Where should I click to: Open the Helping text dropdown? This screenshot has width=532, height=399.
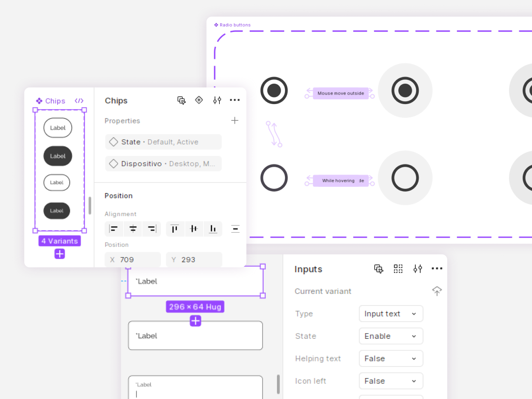pyautogui.click(x=391, y=358)
